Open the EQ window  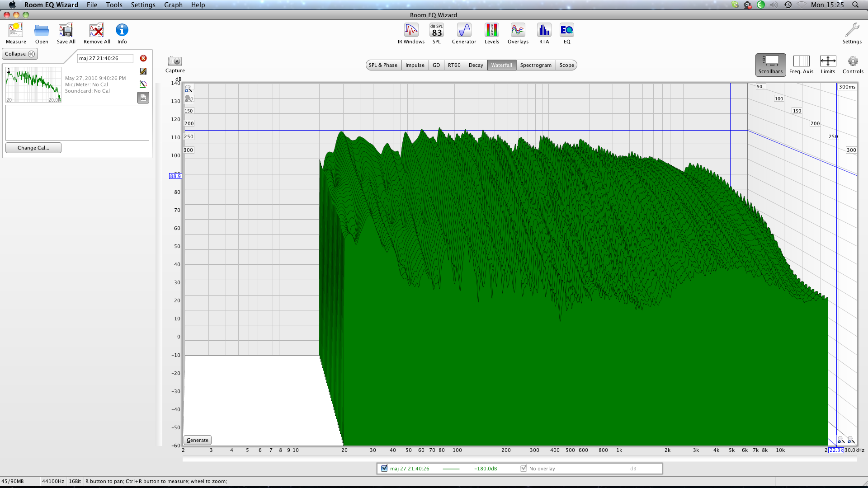click(566, 31)
